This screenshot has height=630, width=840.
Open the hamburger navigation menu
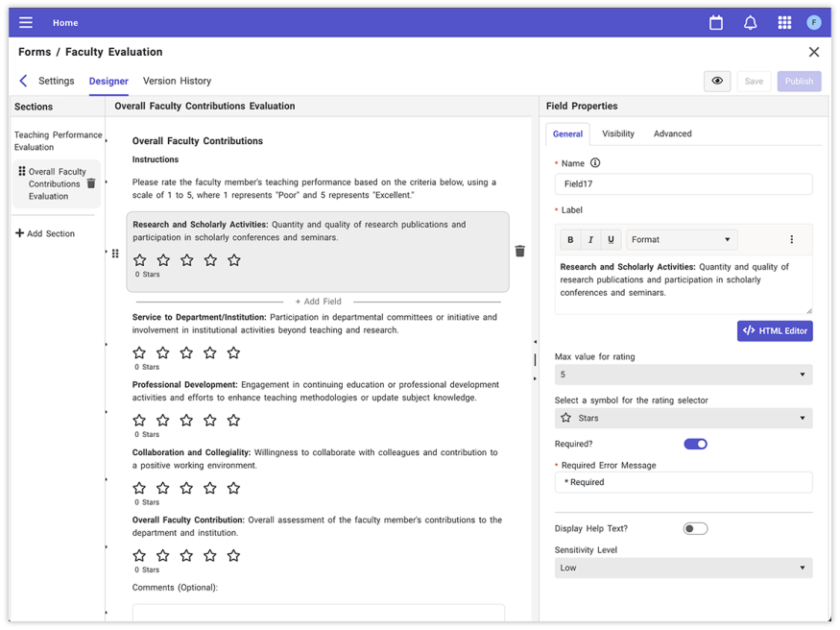coord(25,22)
